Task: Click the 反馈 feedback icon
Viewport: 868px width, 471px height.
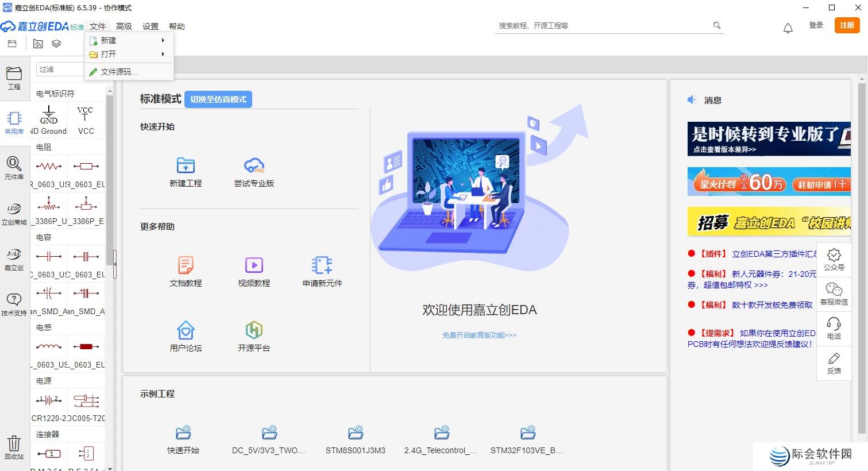Action: pos(834,364)
